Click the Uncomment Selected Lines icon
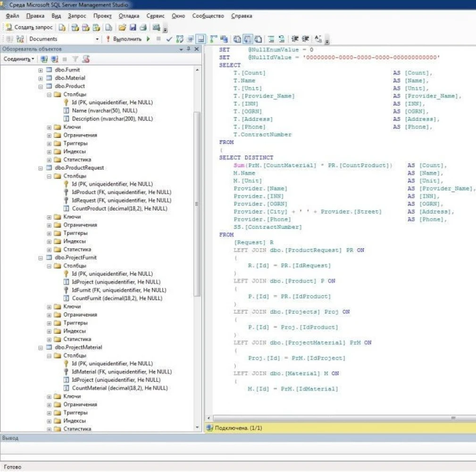This screenshot has width=476, height=472. [x=282, y=39]
